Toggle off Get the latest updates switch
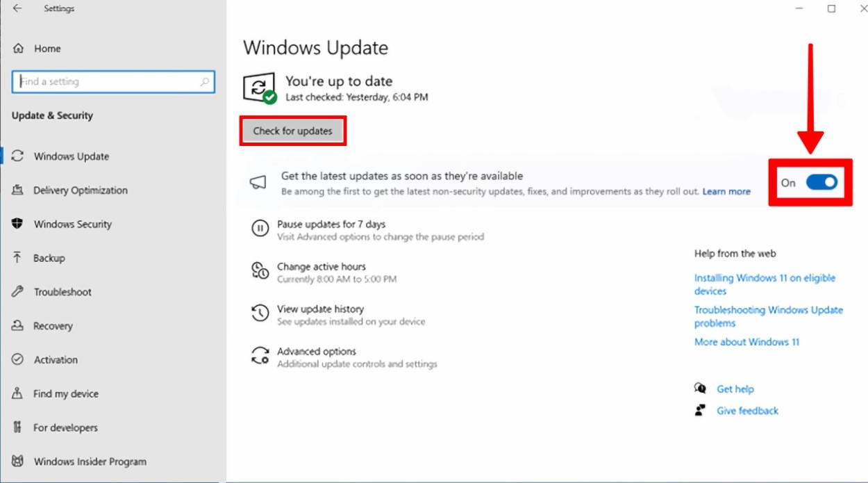The height and width of the screenshot is (483, 868). 821,183
